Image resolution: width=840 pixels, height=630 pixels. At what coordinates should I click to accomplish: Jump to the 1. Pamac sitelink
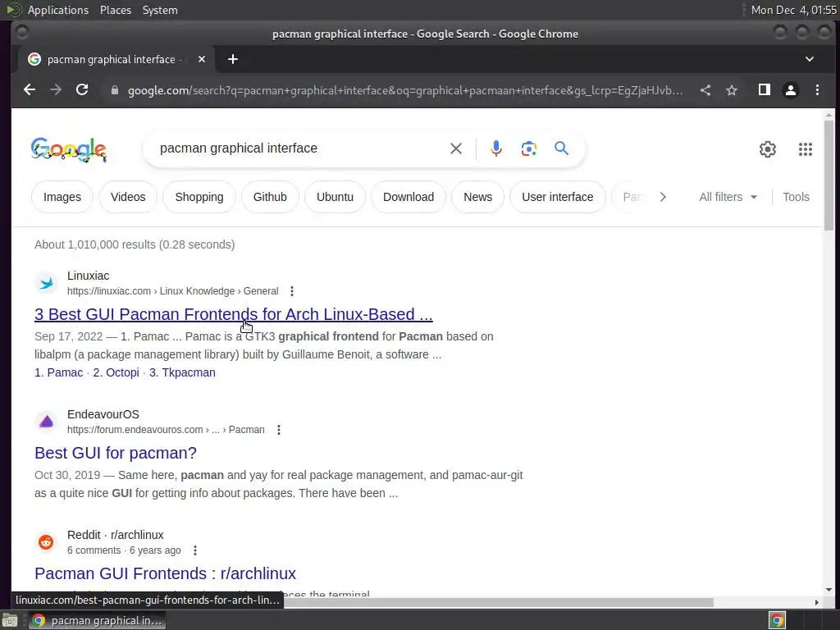click(x=59, y=373)
